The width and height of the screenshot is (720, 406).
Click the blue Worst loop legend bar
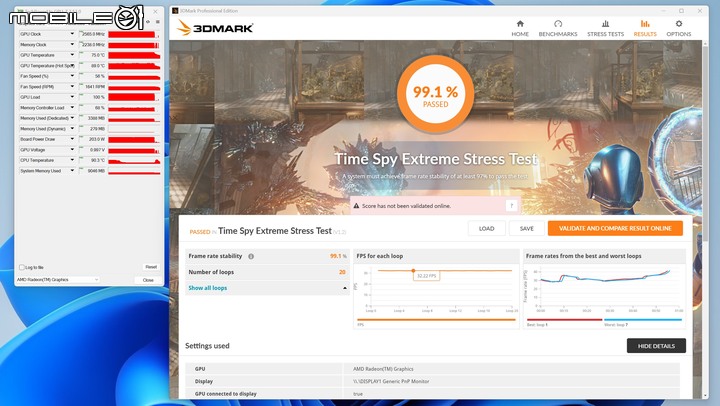coord(643,320)
